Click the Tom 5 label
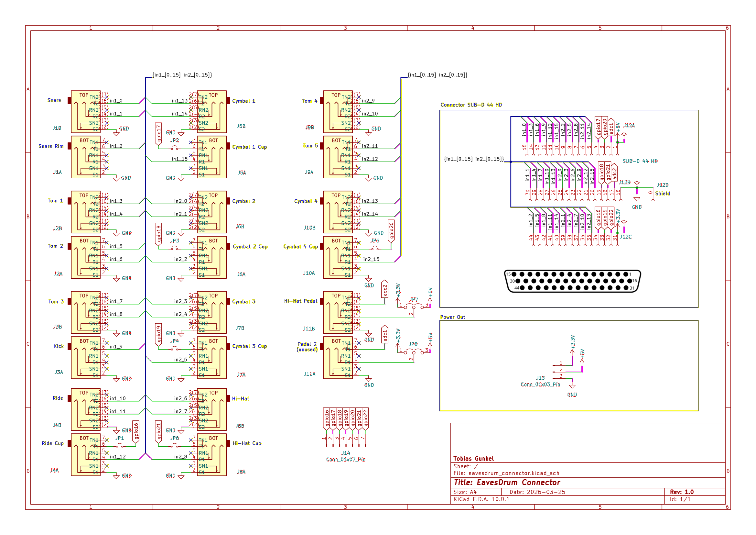 click(x=310, y=146)
